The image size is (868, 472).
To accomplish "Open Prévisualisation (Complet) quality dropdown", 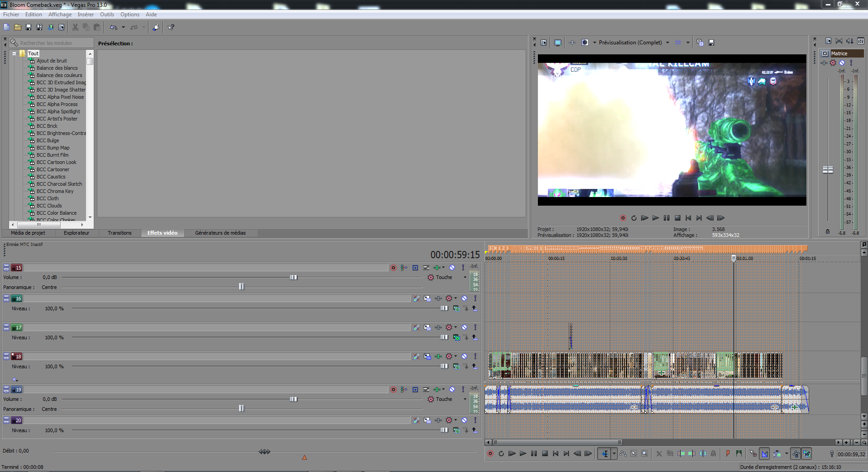I will coord(667,43).
